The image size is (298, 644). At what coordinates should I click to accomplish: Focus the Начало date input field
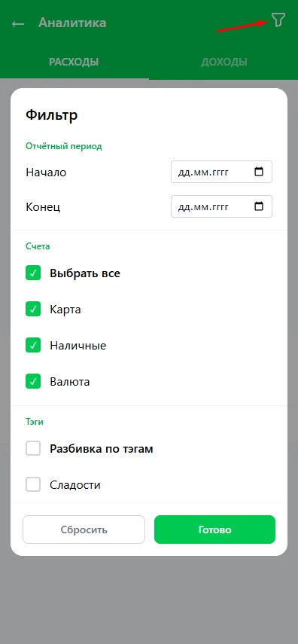pyautogui.click(x=221, y=172)
